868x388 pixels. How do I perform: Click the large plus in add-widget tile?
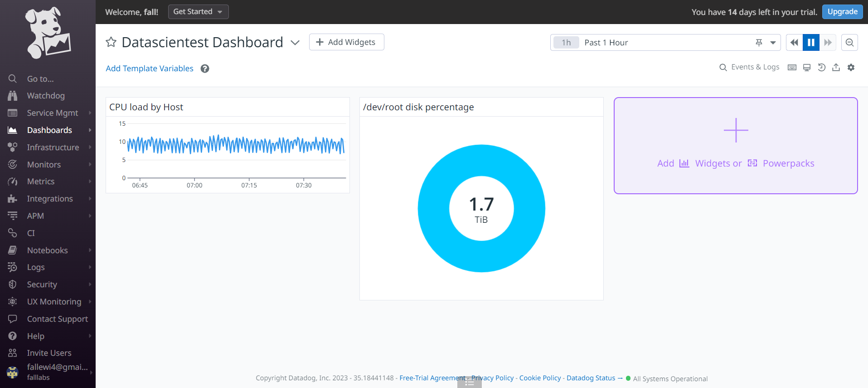click(x=736, y=130)
